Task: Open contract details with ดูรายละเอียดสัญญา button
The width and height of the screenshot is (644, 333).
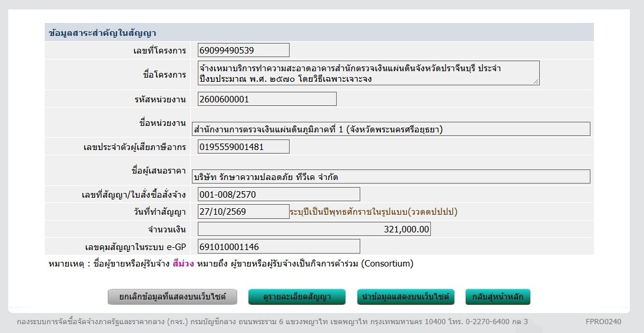Action: coord(297,297)
